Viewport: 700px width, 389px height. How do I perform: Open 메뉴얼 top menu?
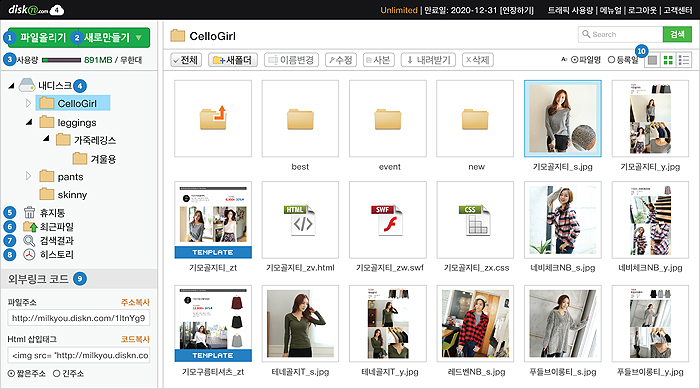click(x=610, y=10)
